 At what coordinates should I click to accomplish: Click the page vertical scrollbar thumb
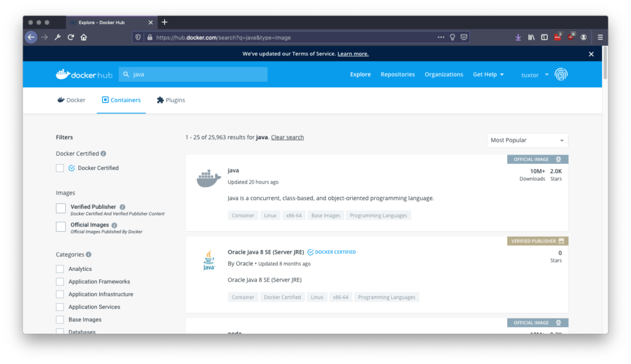(605, 62)
